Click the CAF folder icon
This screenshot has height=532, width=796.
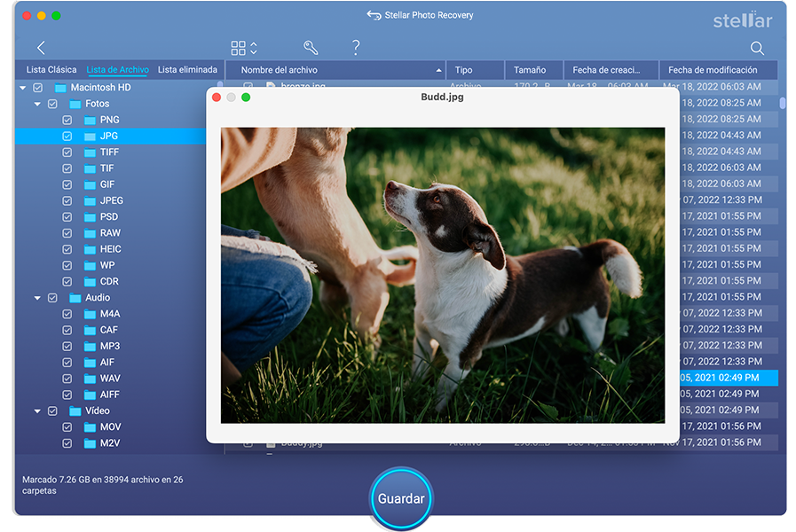point(90,330)
